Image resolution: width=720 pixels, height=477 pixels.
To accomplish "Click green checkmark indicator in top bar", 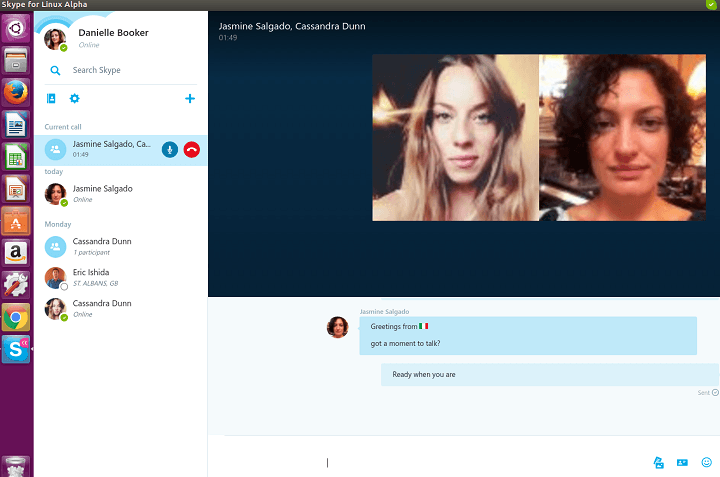I will (711, 5).
